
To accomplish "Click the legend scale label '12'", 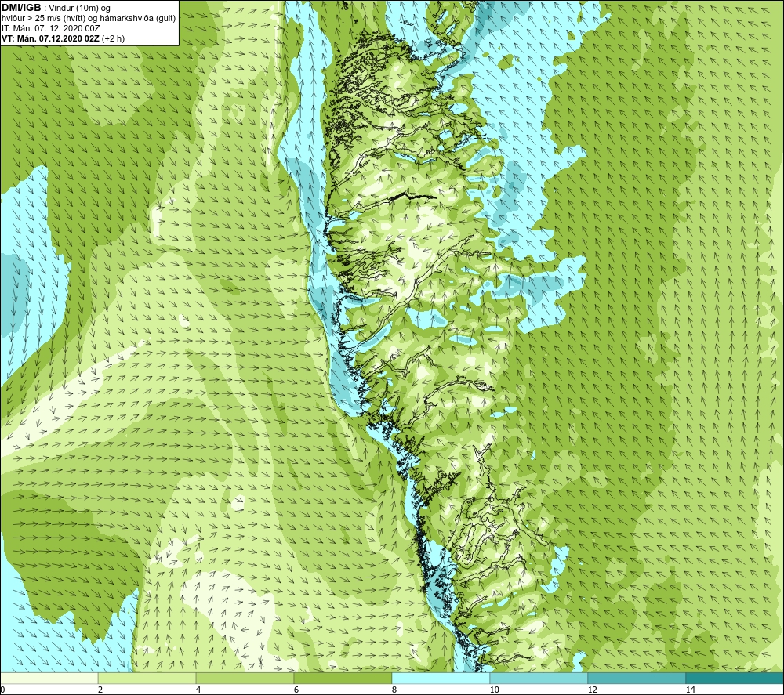I will 592,690.
